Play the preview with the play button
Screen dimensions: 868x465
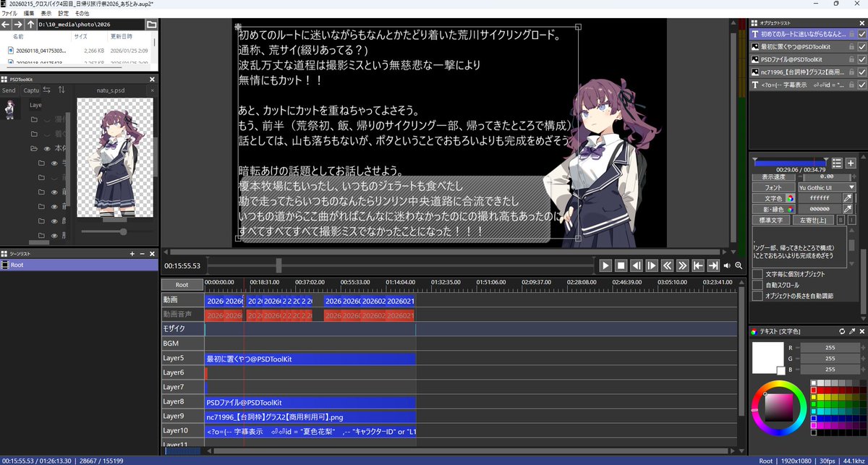tap(605, 265)
